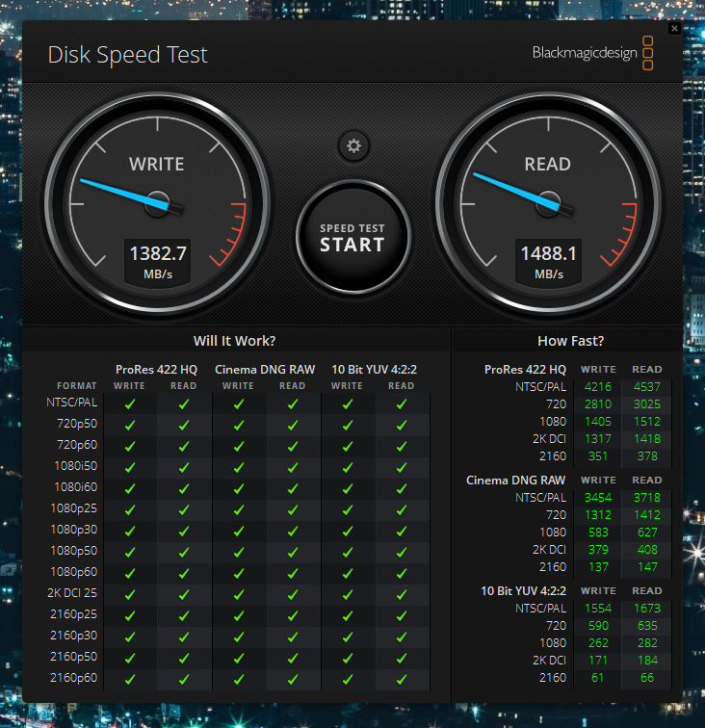
Task: Click the Will It Work? panel header
Action: [235, 341]
